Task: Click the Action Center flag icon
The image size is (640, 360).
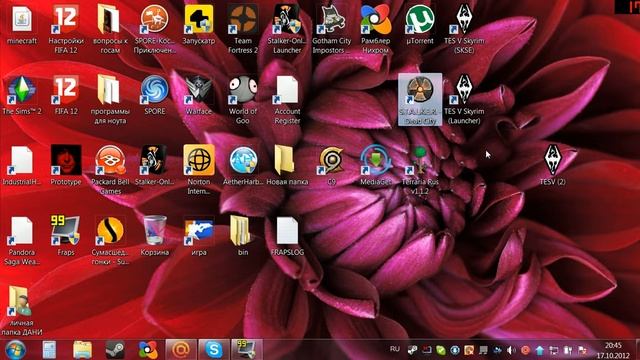Action: (582, 350)
